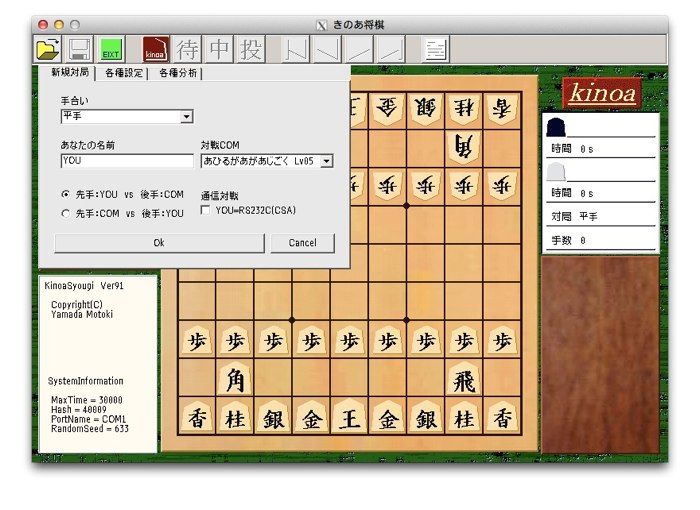This screenshot has width=700, height=510.
Task: Select the pawn 歩 above player's rook
Action: pos(464,340)
